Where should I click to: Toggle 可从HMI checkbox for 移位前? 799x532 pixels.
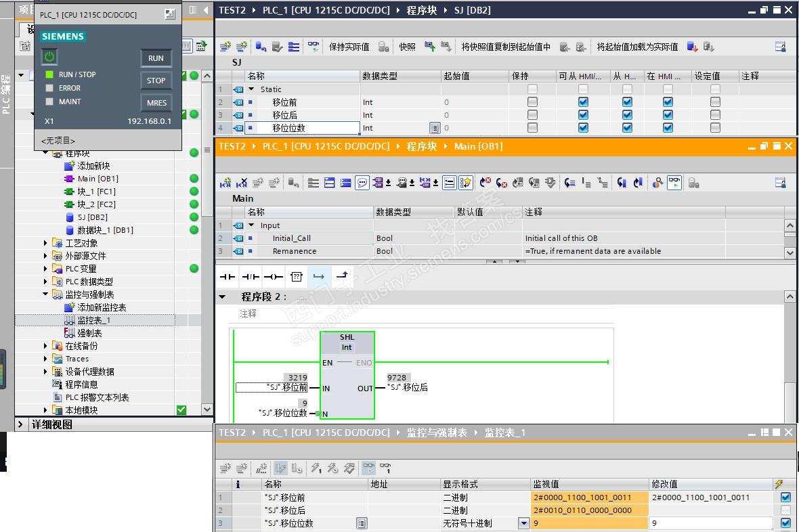(584, 102)
